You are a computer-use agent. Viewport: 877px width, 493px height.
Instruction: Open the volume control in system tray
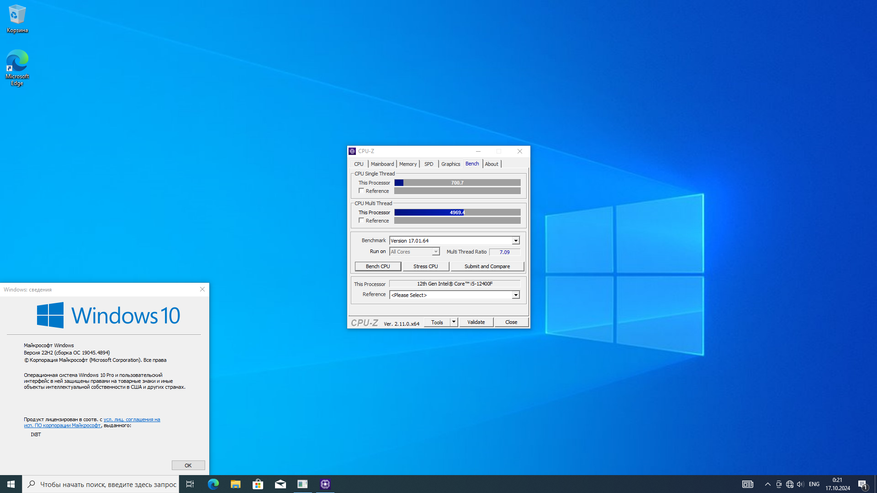(x=800, y=484)
